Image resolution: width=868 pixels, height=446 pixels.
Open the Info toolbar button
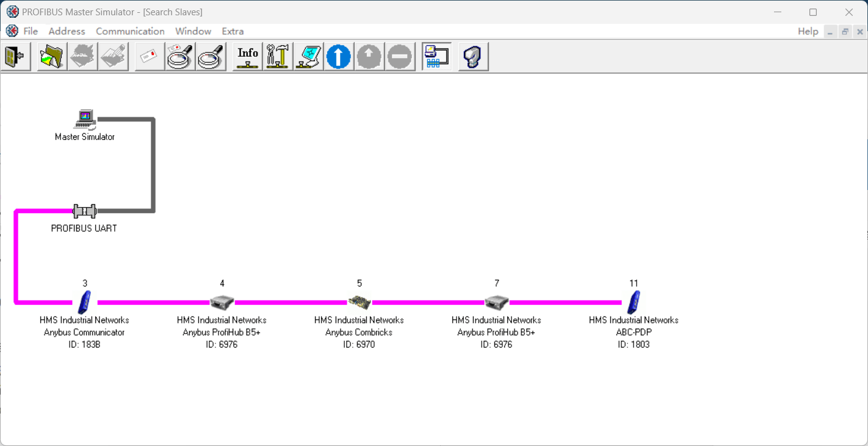[x=247, y=57]
